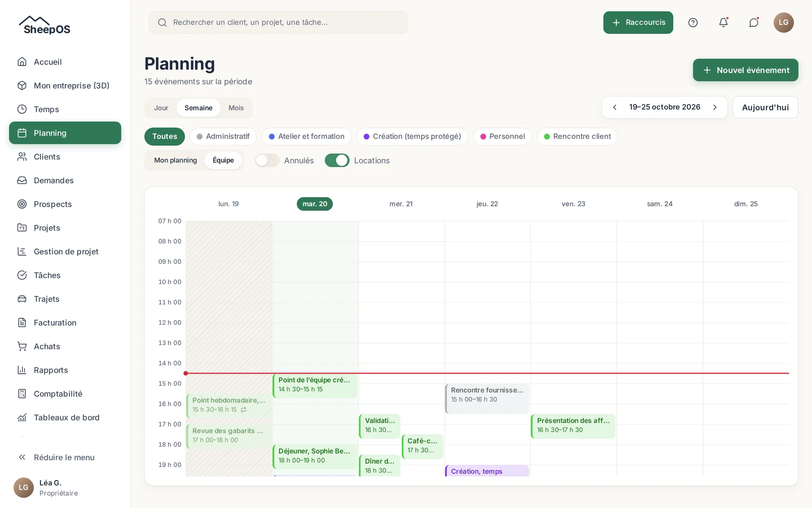
Task: Click the Projets folder icon
Action: pos(22,228)
